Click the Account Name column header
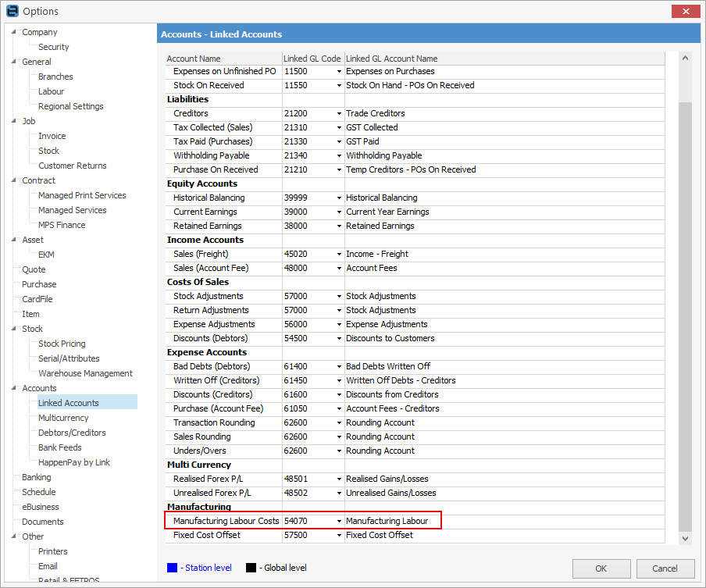Screen dimensions: 706x588 pyautogui.click(x=224, y=59)
